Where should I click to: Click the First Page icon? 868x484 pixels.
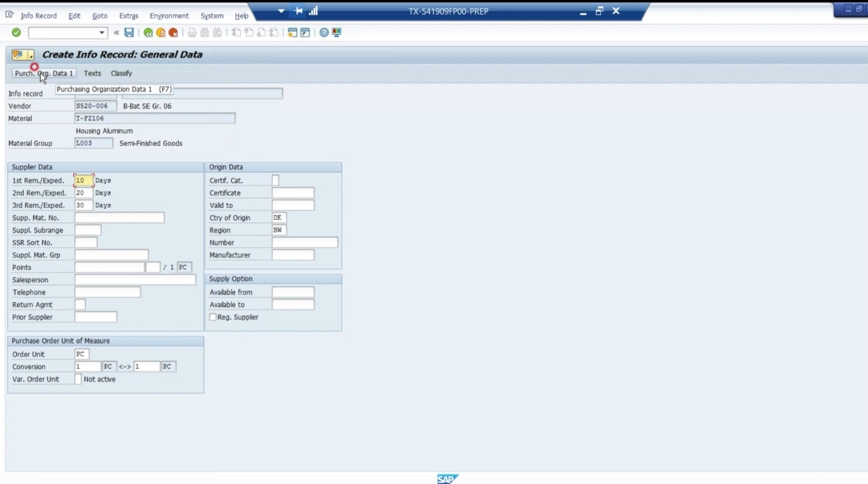point(236,32)
